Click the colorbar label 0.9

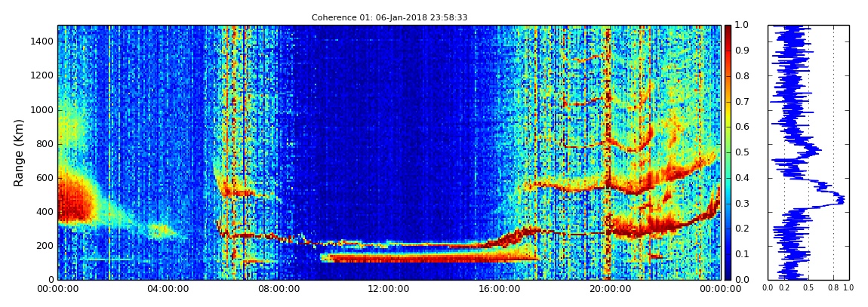point(740,51)
